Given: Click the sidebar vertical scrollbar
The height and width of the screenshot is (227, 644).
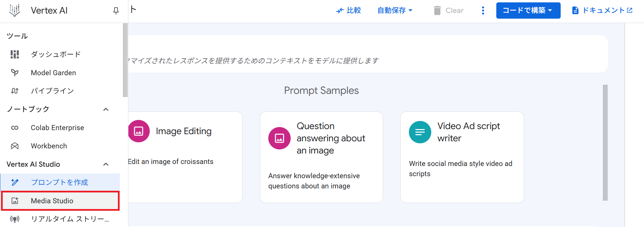Looking at the screenshot, I should click(x=125, y=60).
